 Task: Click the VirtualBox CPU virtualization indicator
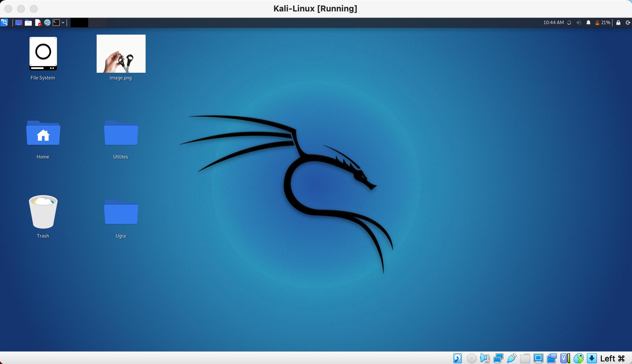(565, 358)
